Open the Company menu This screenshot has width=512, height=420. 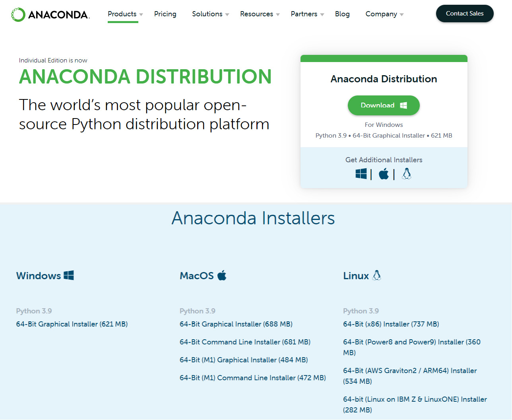click(x=381, y=14)
